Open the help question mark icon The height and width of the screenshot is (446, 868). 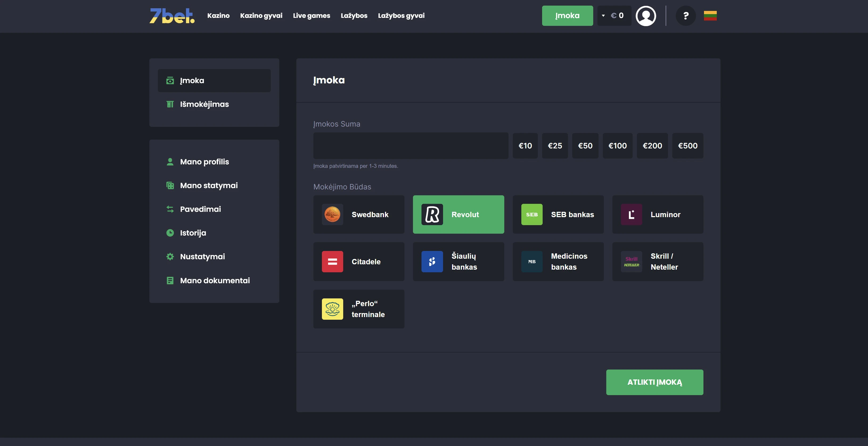point(686,16)
